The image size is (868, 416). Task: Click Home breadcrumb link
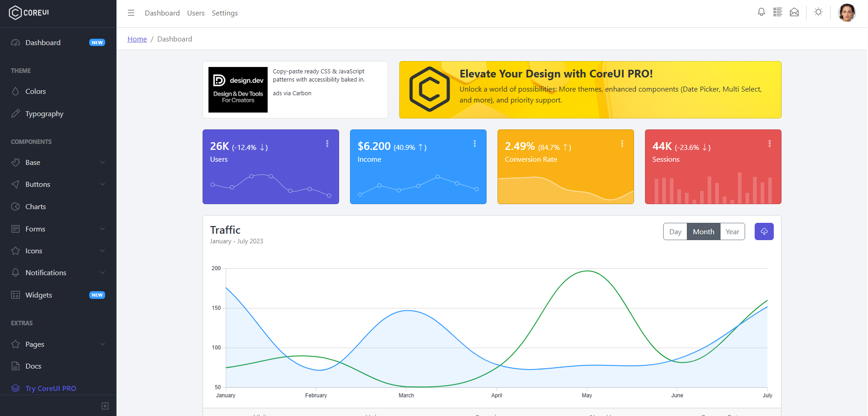click(137, 39)
